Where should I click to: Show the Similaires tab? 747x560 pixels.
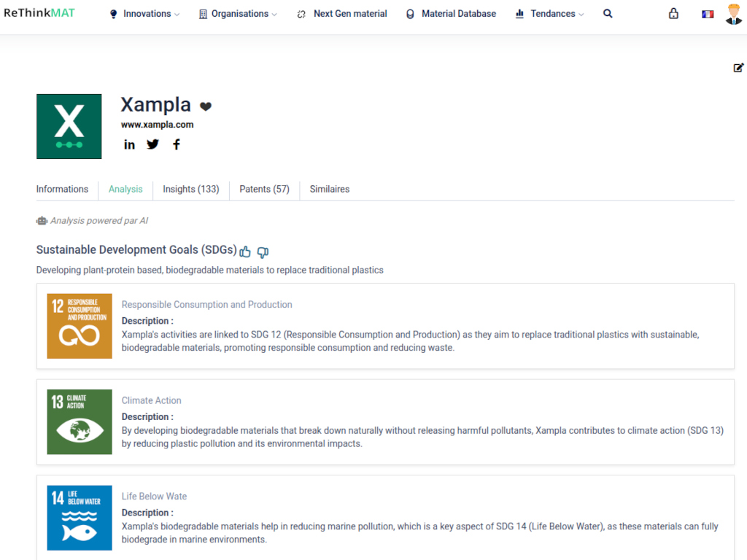330,189
